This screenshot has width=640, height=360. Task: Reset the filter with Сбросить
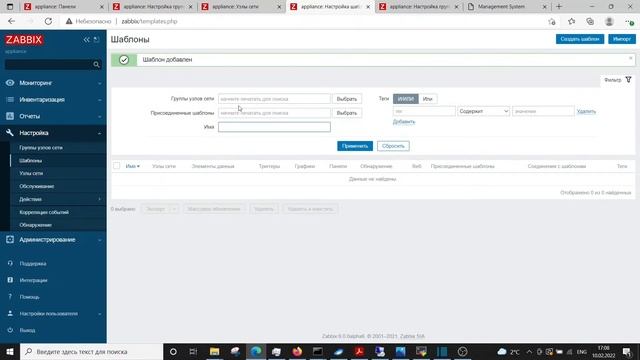[x=393, y=146]
